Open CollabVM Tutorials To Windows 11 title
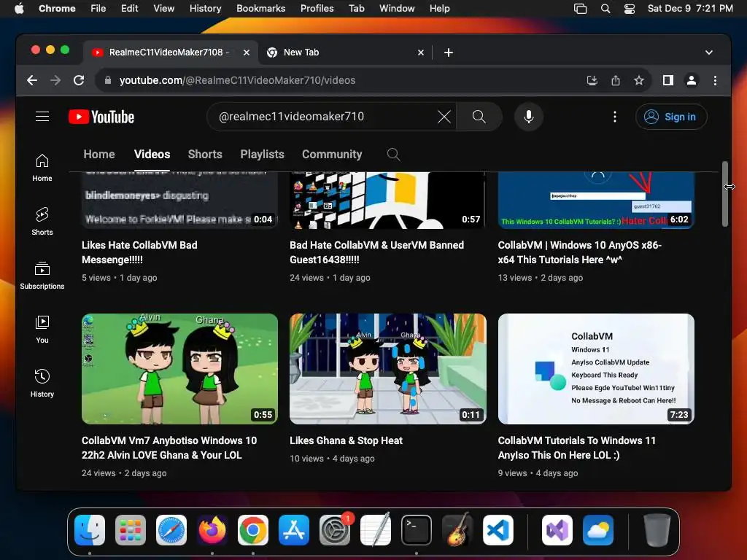This screenshot has height=560, width=747. [x=577, y=448]
